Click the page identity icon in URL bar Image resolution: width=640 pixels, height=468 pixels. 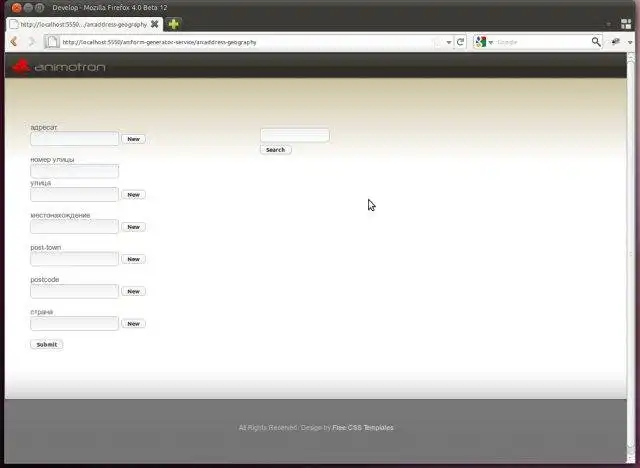pos(52,42)
